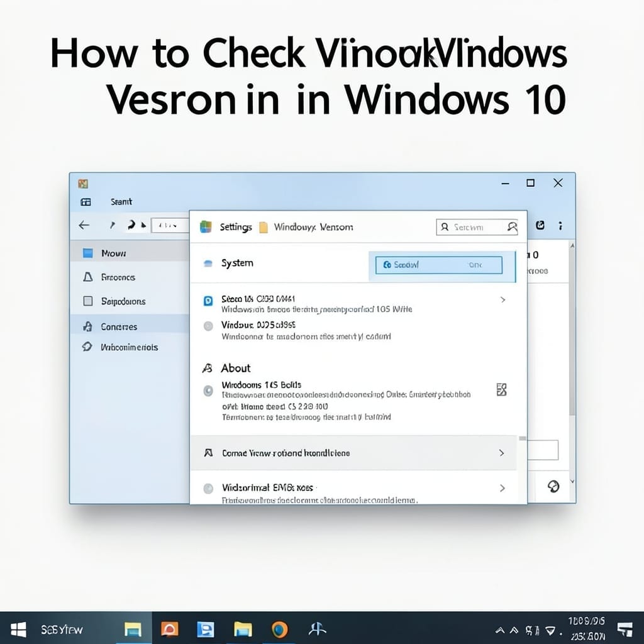Click the square box icon beside Saipcdeiors
The height and width of the screenshot is (644, 644).
point(88,301)
